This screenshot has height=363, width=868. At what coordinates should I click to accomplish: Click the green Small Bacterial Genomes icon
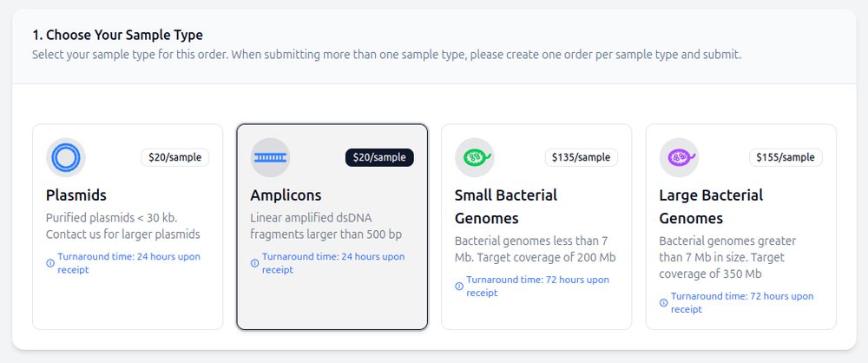[x=475, y=157]
